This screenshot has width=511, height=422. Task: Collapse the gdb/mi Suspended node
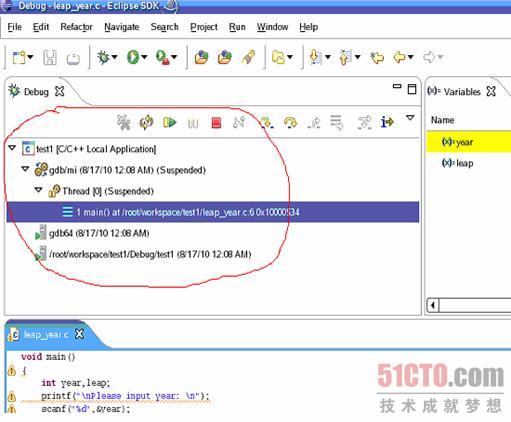tap(25, 169)
